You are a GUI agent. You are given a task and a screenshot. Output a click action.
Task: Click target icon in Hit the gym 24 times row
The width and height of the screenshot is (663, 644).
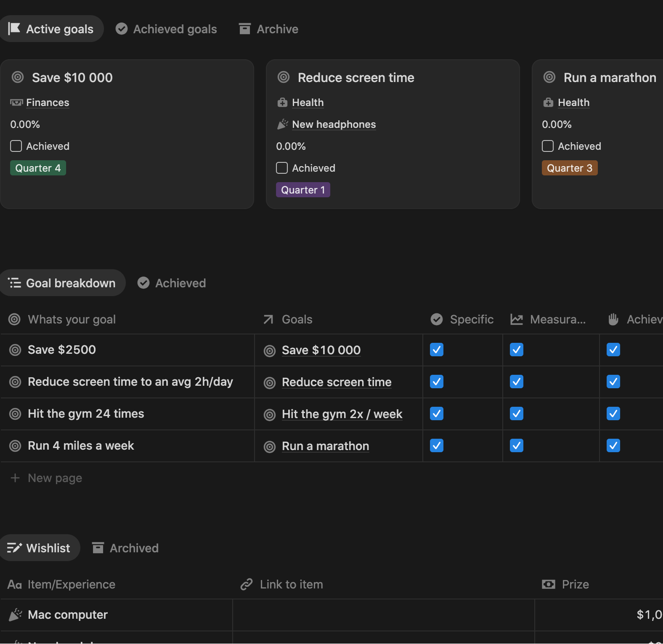coord(15,414)
